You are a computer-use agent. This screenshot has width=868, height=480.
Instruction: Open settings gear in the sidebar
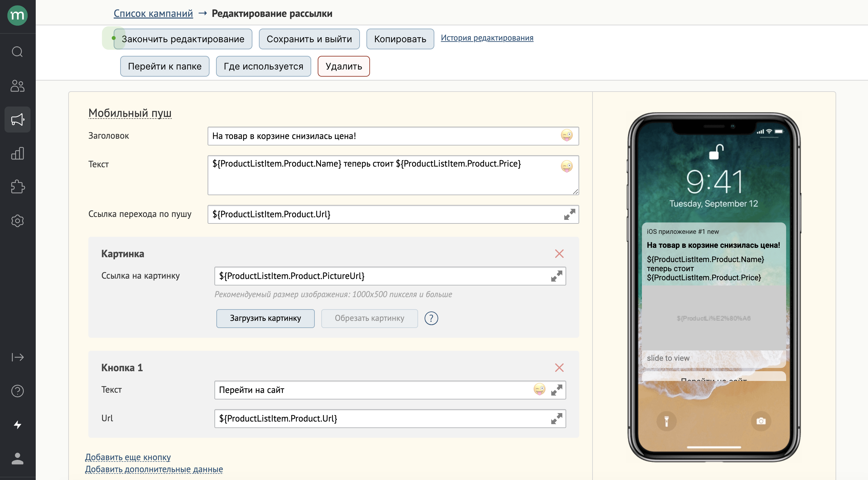[x=18, y=221]
